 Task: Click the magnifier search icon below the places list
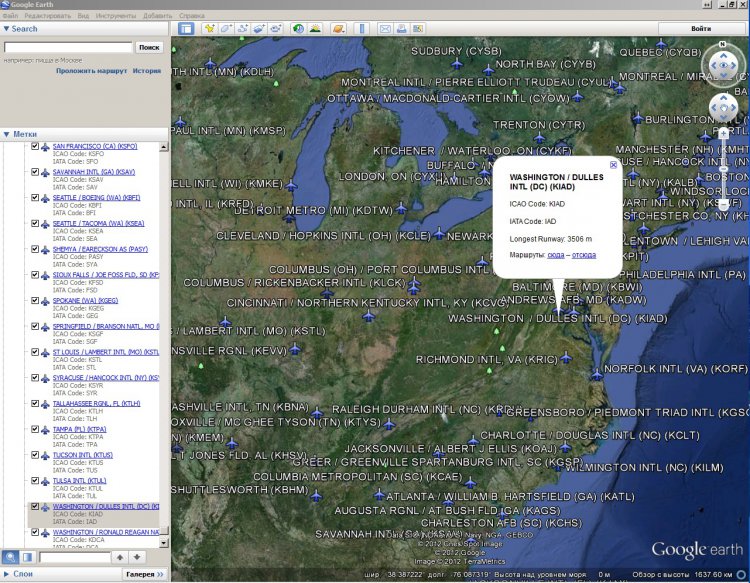10,557
